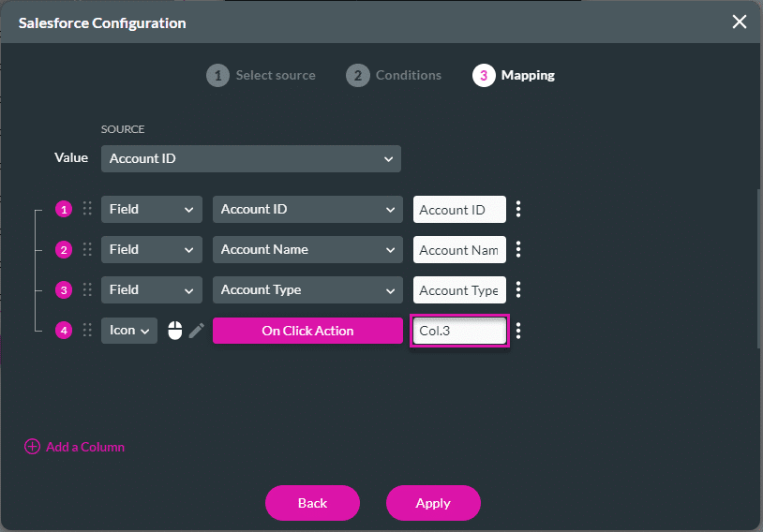Open the Field type dropdown in row 1
The image size is (763, 532).
[x=151, y=209]
